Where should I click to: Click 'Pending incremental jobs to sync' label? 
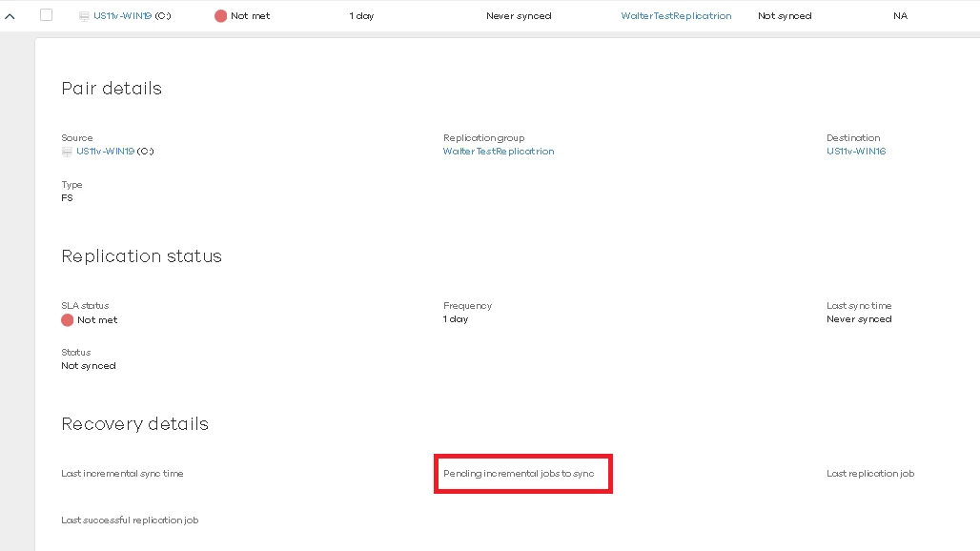(519, 474)
